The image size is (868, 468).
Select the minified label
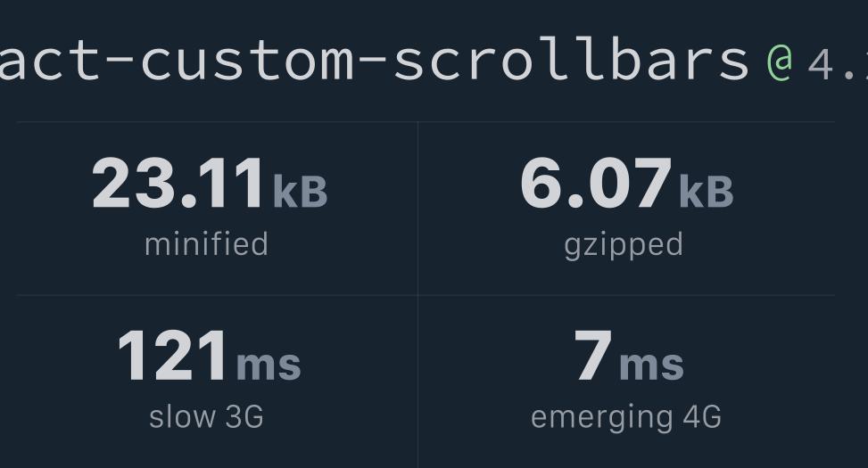[206, 244]
